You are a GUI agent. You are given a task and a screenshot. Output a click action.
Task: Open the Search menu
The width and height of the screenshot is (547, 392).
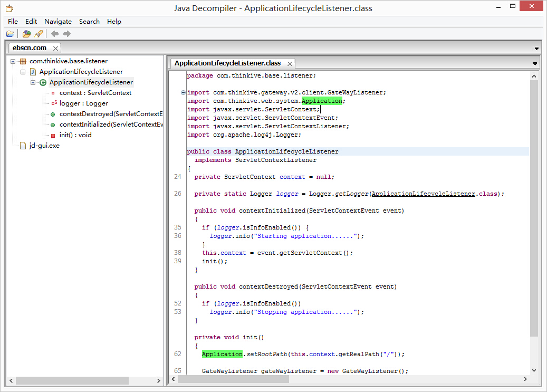coord(89,21)
